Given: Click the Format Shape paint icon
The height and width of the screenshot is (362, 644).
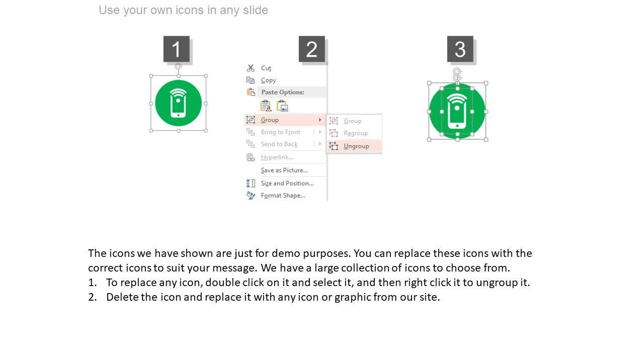Looking at the screenshot, I should click(x=251, y=196).
